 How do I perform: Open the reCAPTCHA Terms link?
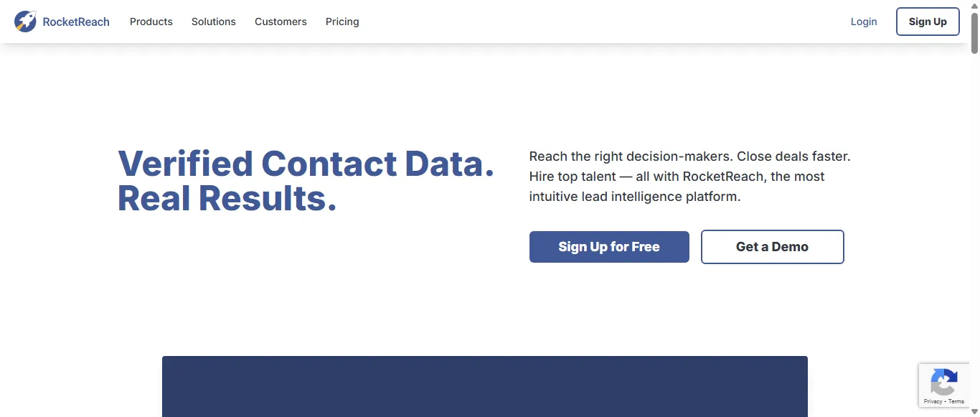956,401
